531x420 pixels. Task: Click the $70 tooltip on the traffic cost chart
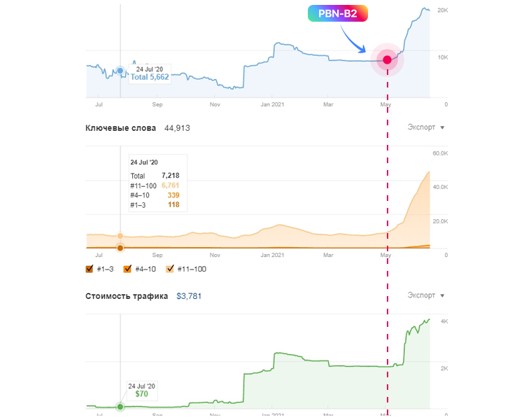[142, 390]
